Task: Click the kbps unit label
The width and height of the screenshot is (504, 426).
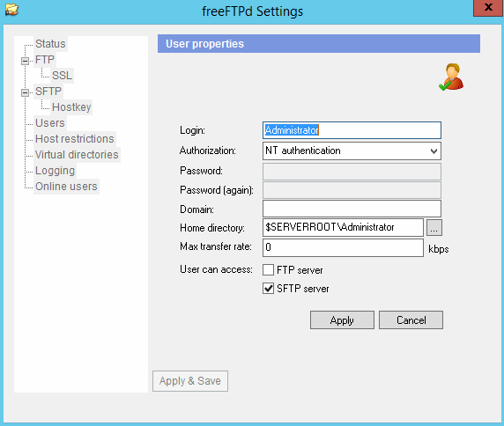Action: pyautogui.click(x=439, y=249)
